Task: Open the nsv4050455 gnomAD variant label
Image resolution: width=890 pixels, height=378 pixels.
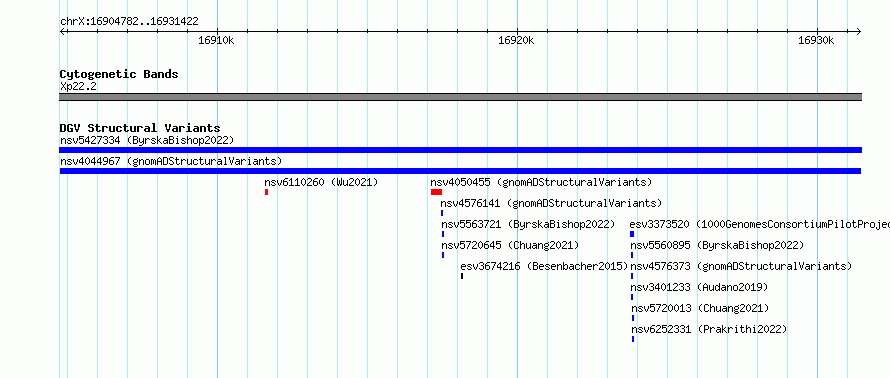Action: coord(541,182)
